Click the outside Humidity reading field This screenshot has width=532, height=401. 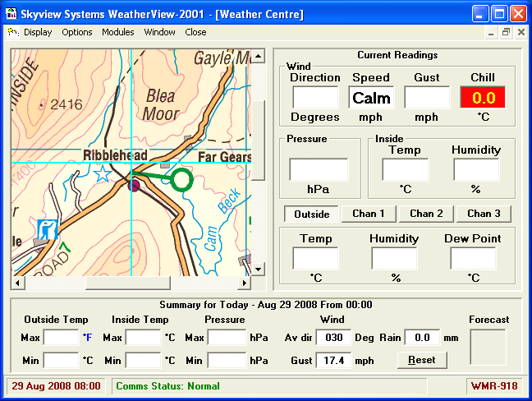coord(394,258)
